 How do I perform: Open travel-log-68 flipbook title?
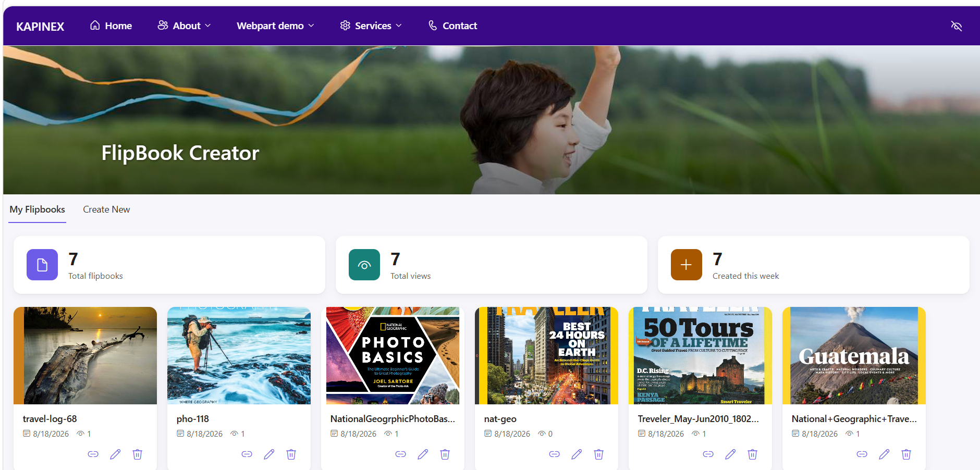pyautogui.click(x=50, y=419)
